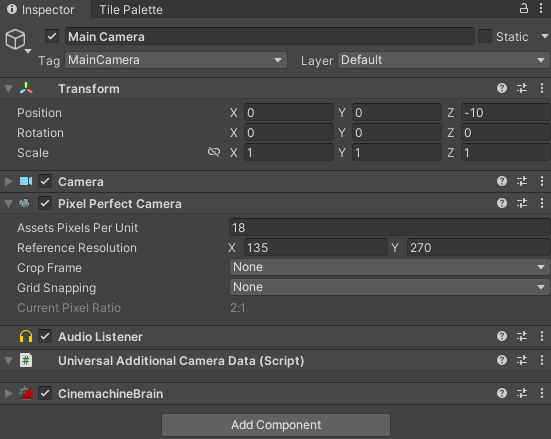551x439 pixels.
Task: Open the Inspector panel kebab menu
Action: 541,8
